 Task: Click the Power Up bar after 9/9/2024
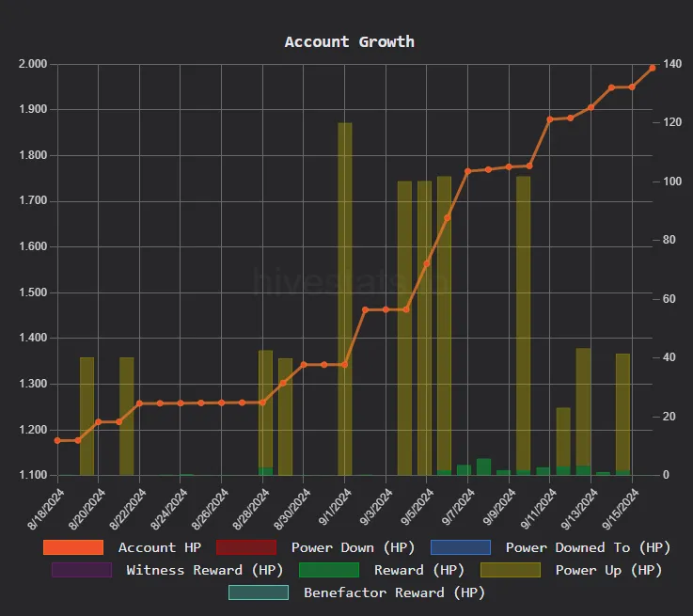coord(524,325)
